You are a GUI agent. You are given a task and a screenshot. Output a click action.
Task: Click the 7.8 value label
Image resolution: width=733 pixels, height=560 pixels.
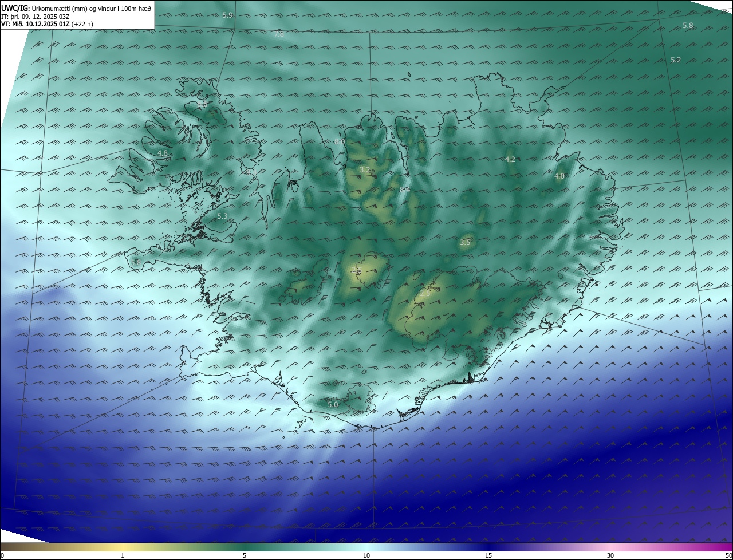point(279,34)
